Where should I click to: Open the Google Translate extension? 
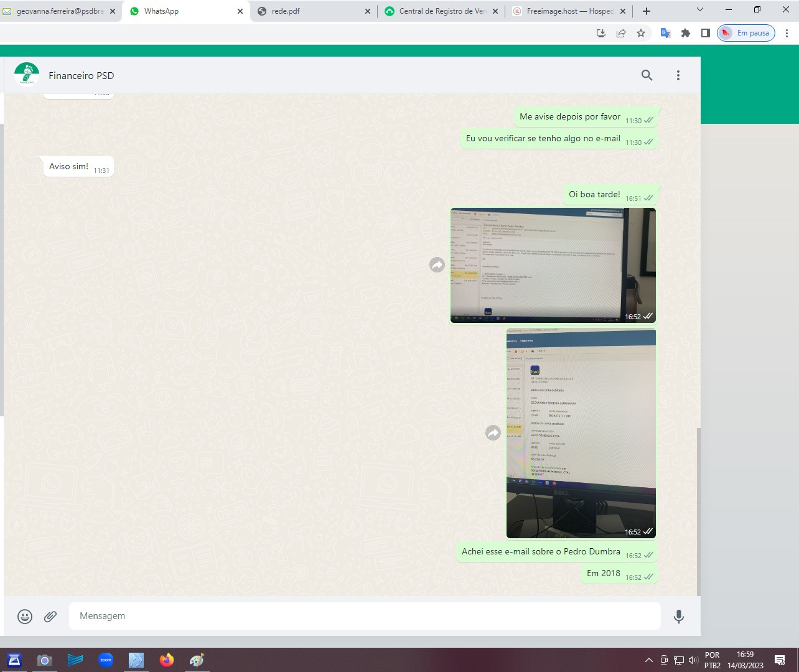[665, 33]
